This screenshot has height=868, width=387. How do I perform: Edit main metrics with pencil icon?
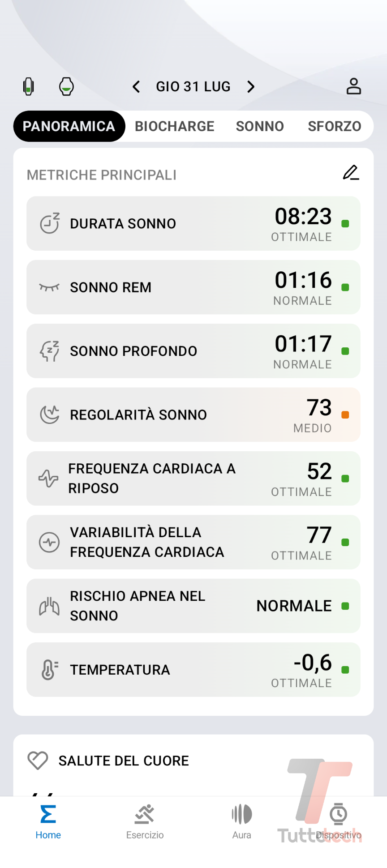(351, 173)
